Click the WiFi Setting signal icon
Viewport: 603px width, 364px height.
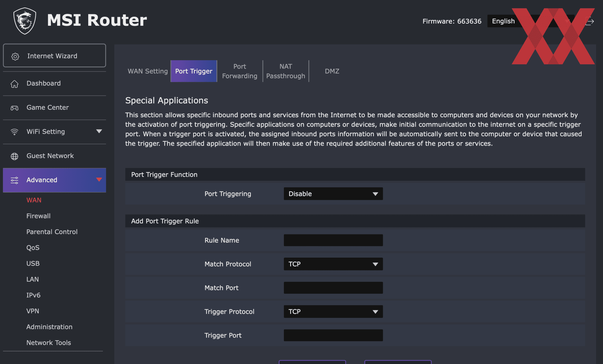(14, 132)
